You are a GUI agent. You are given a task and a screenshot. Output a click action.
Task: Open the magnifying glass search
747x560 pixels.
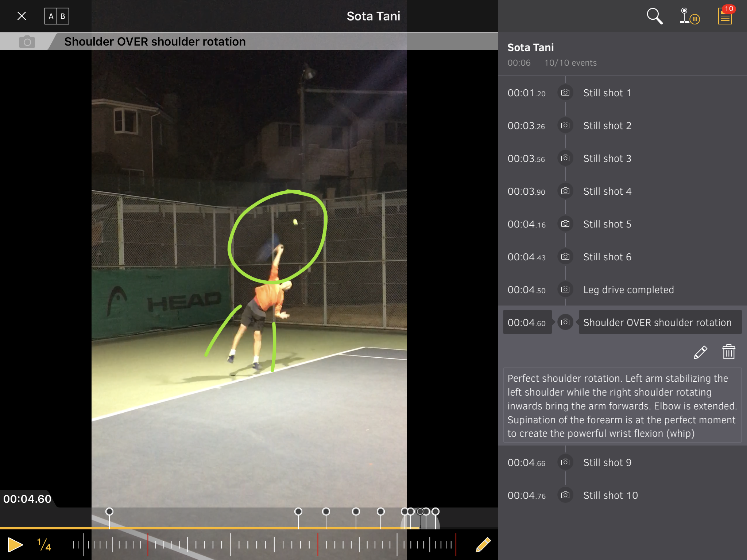(x=654, y=16)
